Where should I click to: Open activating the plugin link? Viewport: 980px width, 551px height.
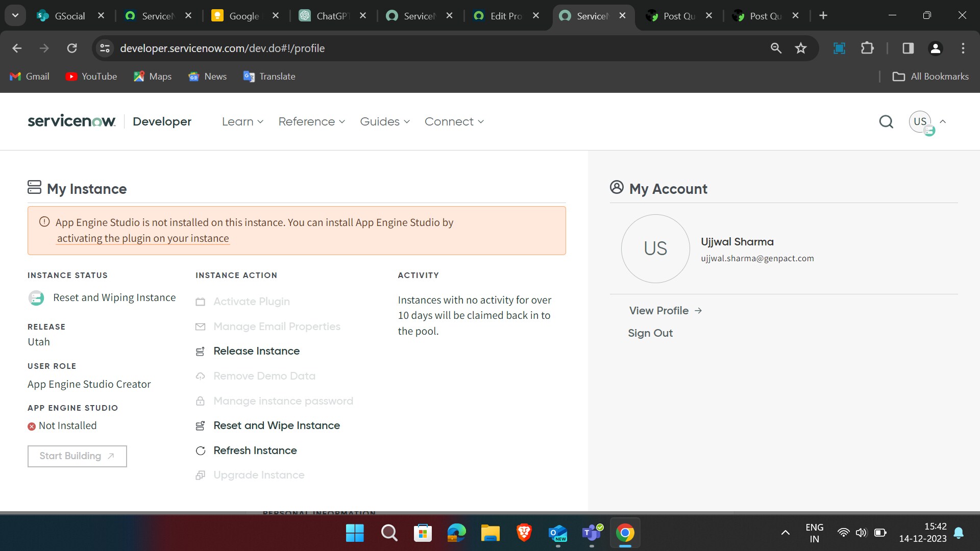pos(143,238)
